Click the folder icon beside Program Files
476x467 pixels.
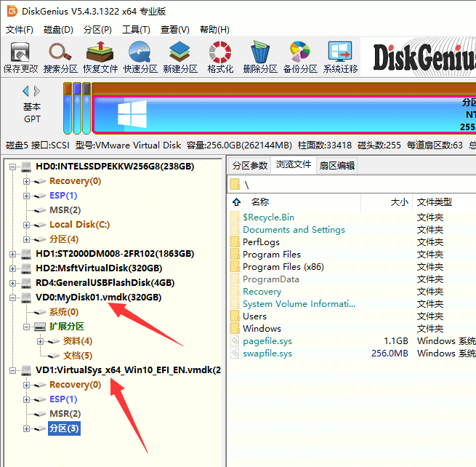point(235,255)
